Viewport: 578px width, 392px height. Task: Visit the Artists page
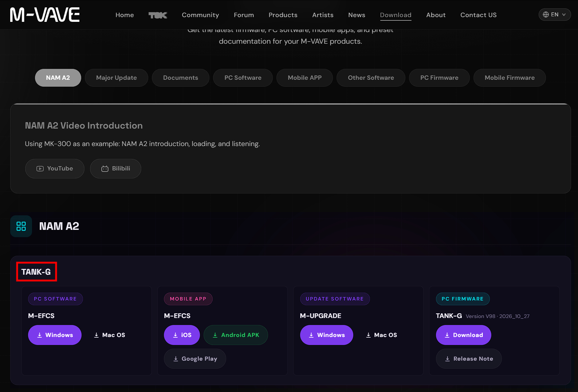tap(323, 15)
